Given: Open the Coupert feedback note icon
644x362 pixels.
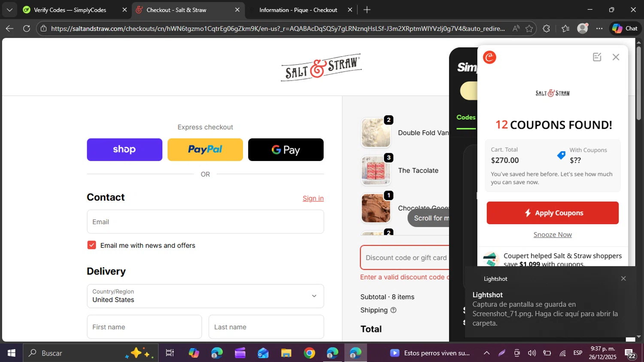Looking at the screenshot, I should pyautogui.click(x=597, y=57).
